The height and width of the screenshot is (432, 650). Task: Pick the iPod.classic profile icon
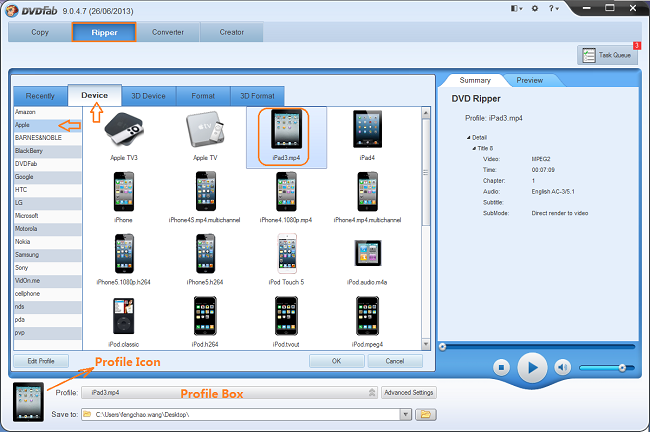click(x=124, y=322)
